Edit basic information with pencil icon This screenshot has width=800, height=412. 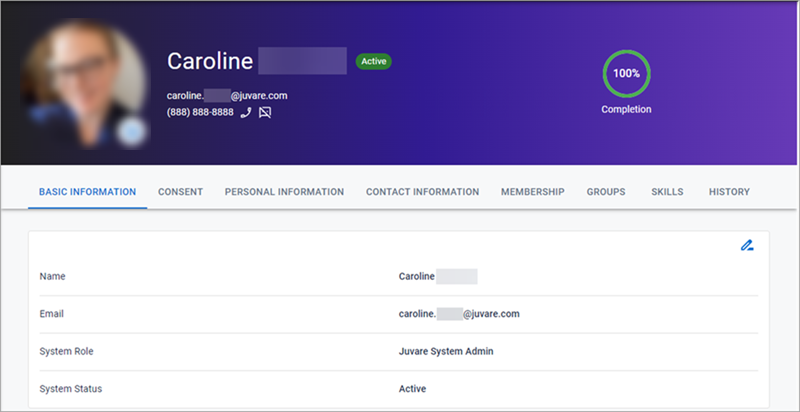pos(747,245)
